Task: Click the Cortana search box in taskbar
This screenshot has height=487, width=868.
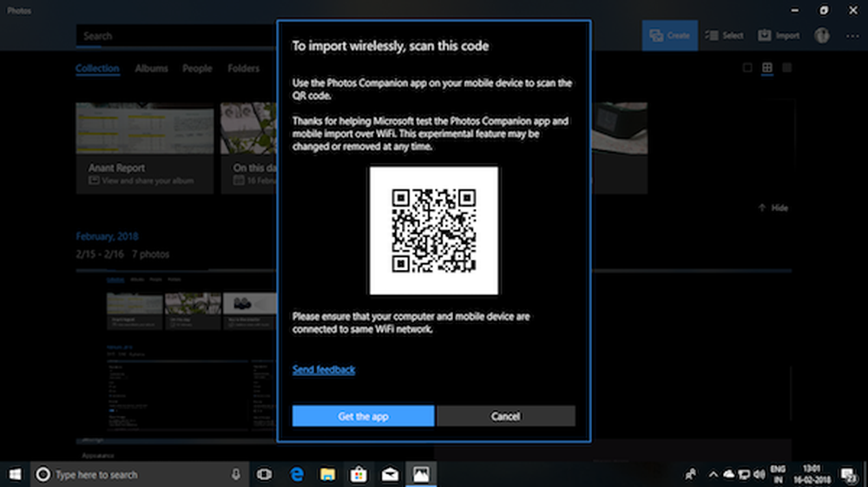Action: (x=140, y=474)
